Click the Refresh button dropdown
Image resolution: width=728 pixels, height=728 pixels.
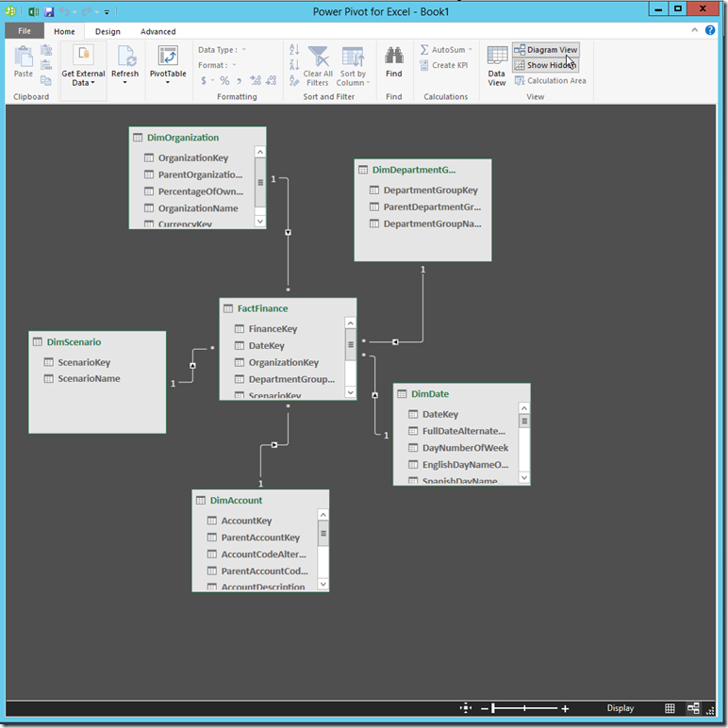(x=124, y=83)
